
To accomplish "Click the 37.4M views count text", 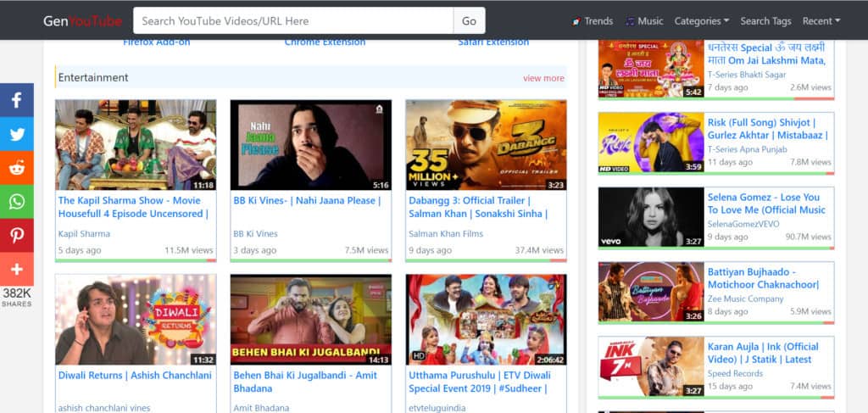I will 539,250.
